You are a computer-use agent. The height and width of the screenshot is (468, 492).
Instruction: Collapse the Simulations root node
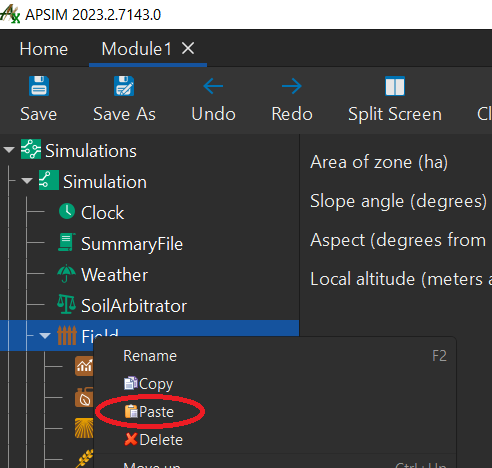9,150
